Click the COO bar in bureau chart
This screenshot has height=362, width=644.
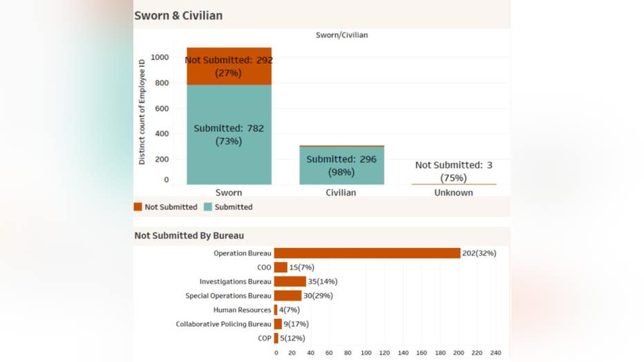coord(281,267)
